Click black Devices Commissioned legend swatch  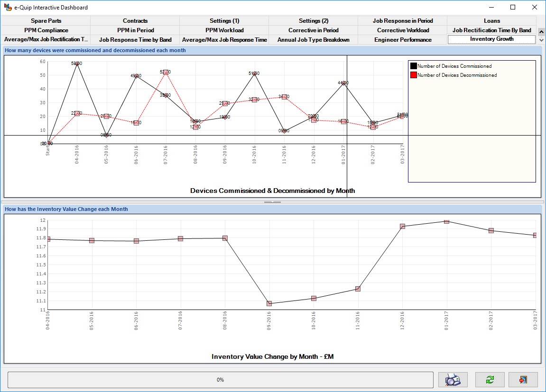(413, 66)
